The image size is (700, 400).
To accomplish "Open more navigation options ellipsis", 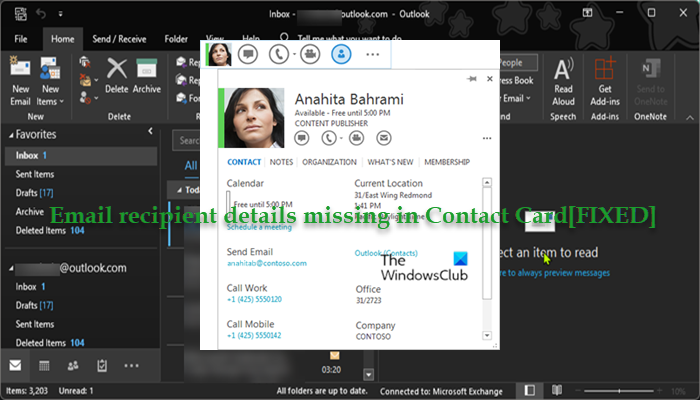I will [x=131, y=366].
